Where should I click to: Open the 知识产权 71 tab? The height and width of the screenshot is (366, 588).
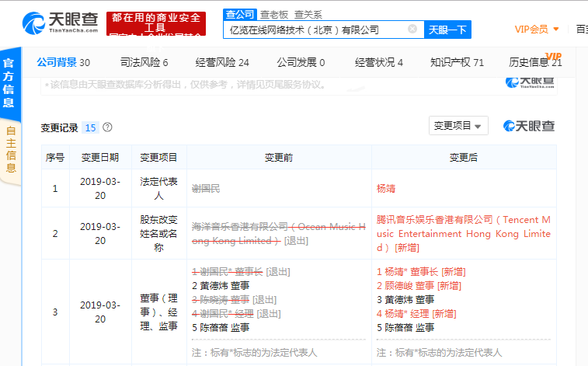tap(457, 62)
